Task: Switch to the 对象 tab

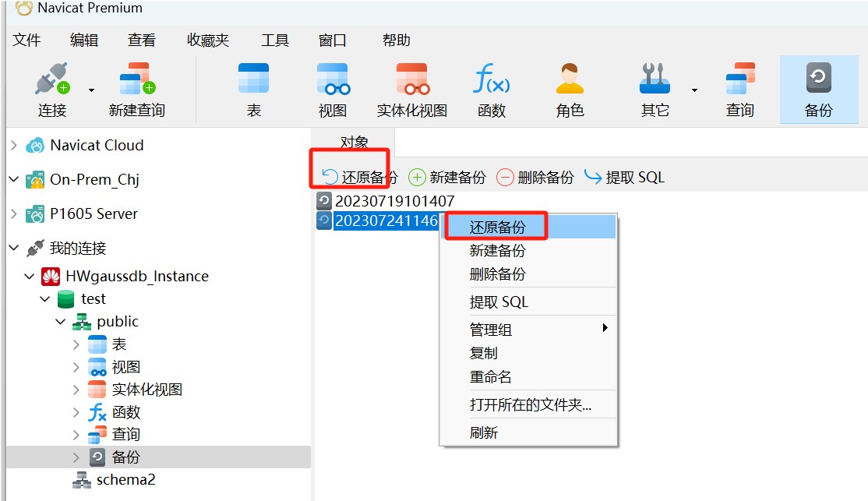Action: pos(355,142)
